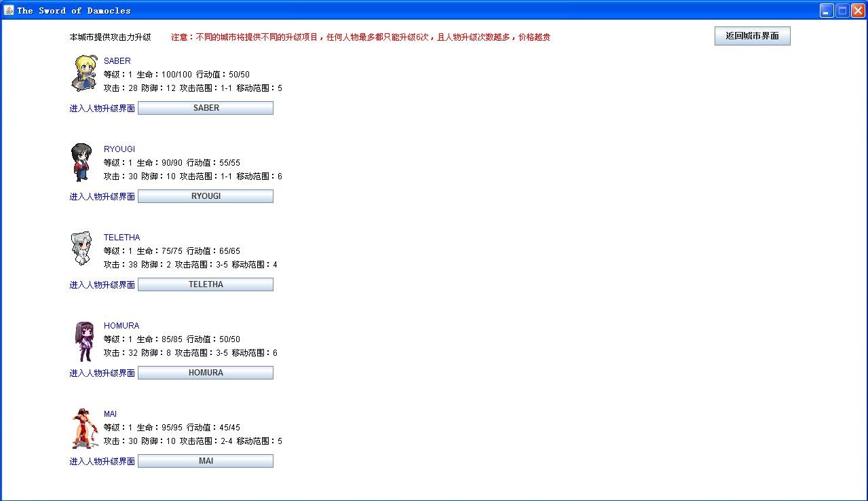Image resolution: width=868 pixels, height=501 pixels.
Task: Click the HOMURA character sprite
Action: pos(84,341)
